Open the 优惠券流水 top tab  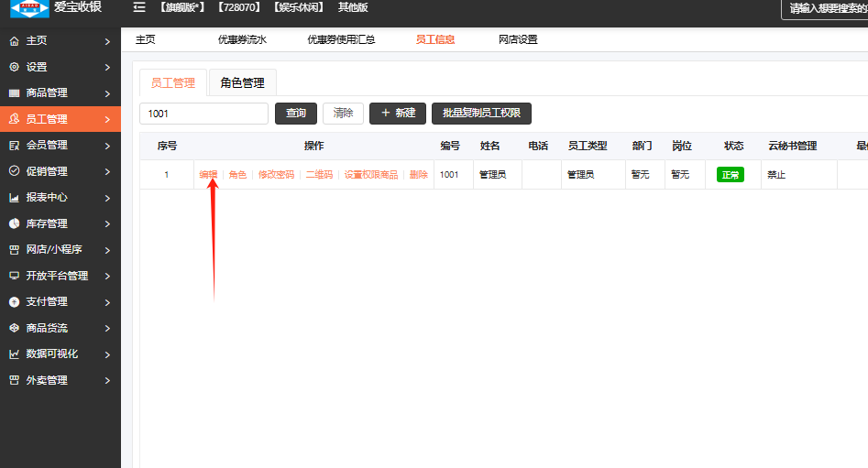(x=242, y=39)
